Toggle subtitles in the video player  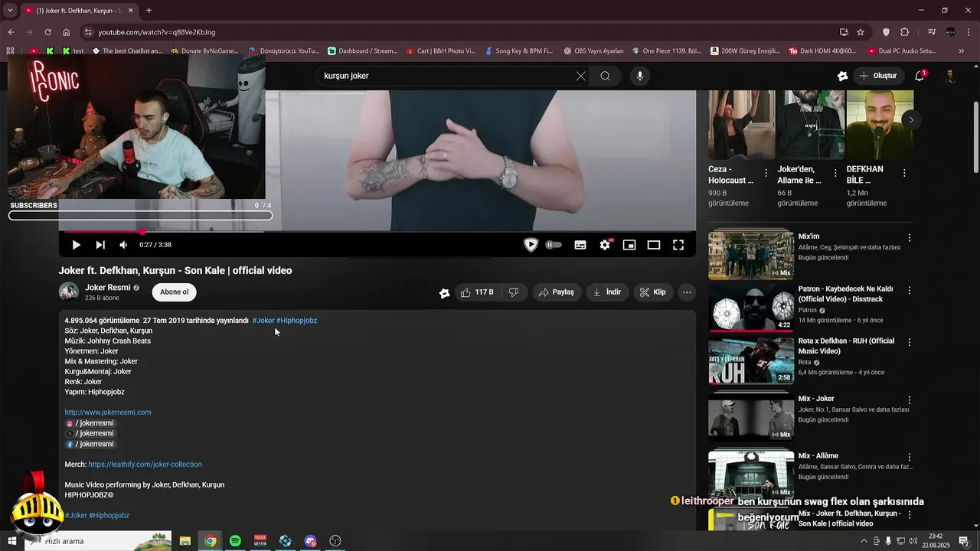580,245
